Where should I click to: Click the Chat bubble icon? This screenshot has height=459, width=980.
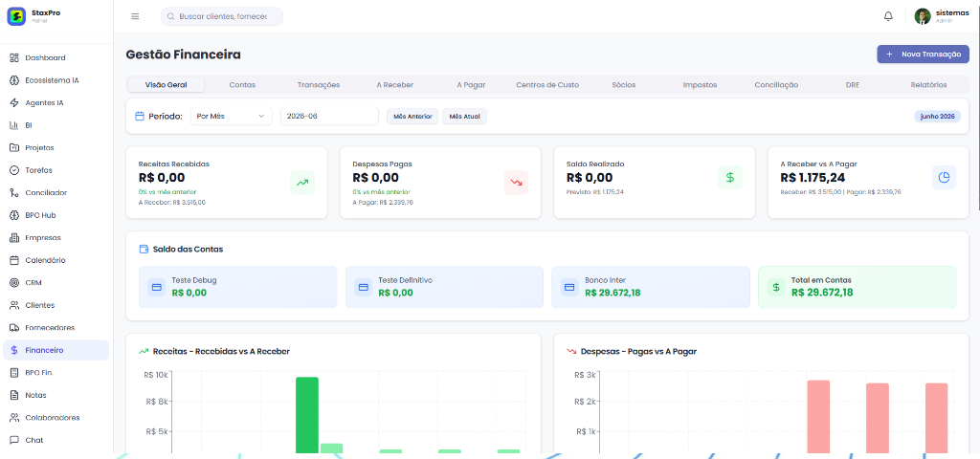pos(14,440)
